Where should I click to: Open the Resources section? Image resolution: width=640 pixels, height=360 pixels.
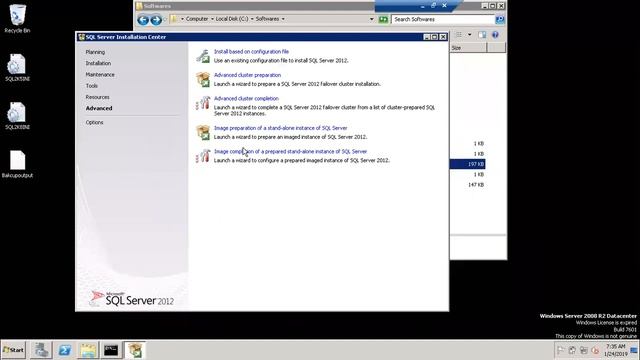97,97
